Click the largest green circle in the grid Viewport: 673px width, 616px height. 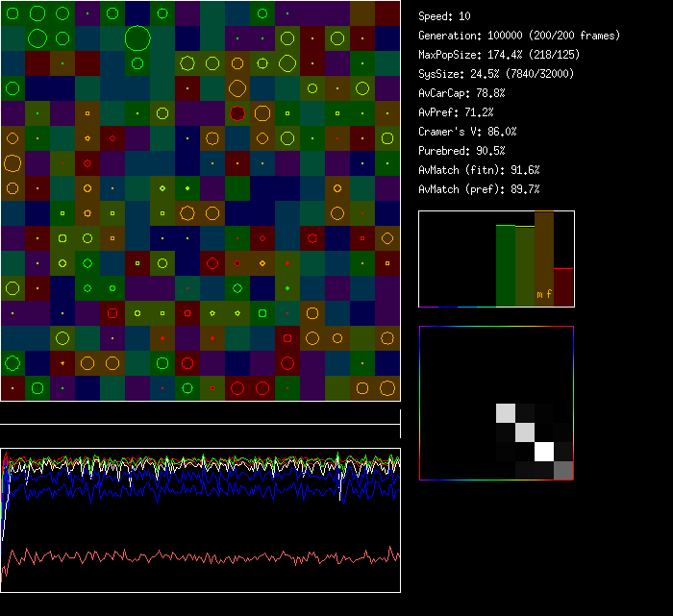click(x=137, y=38)
